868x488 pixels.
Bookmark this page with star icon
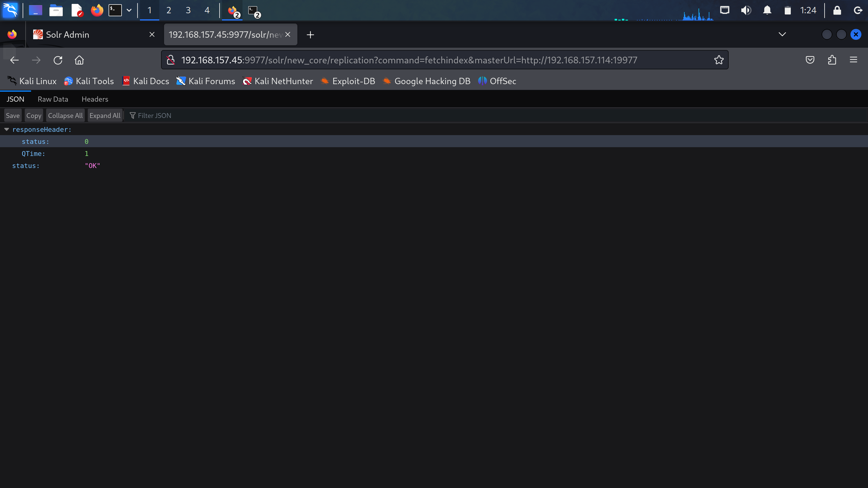click(719, 60)
